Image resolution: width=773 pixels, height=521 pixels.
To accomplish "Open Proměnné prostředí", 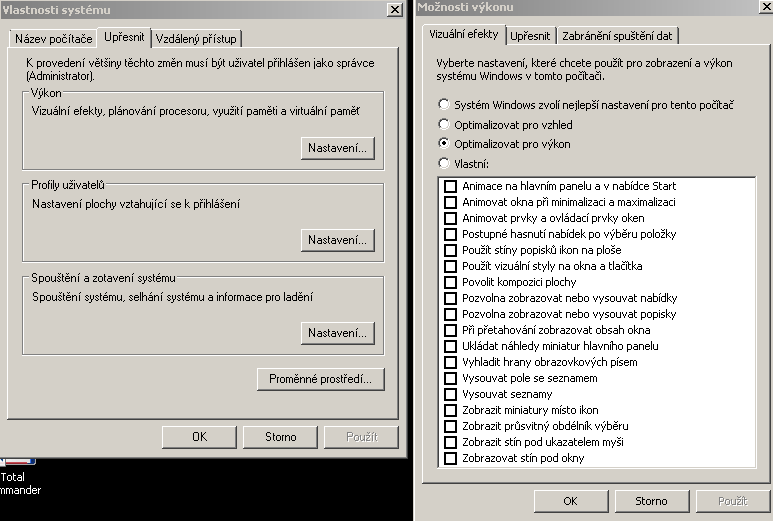I will pyautogui.click(x=320, y=379).
